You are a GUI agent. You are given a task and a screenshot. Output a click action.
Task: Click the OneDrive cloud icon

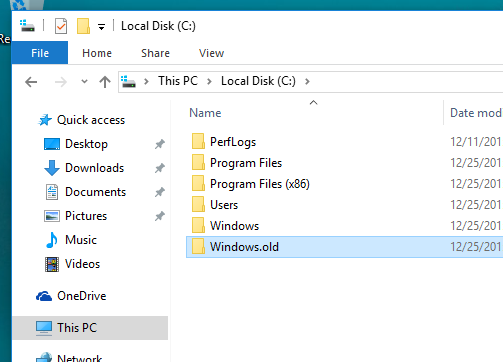click(44, 296)
